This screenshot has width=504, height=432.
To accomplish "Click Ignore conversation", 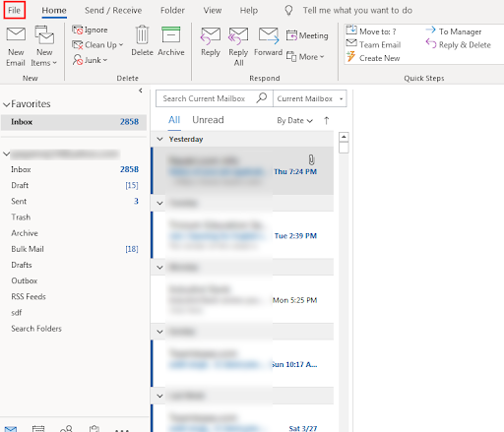I will (90, 30).
